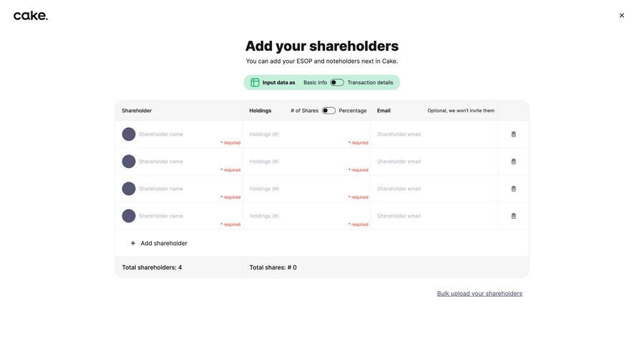The image size is (644, 346).
Task: Click the plus icon beside Add shareholder
Action: [x=133, y=243]
